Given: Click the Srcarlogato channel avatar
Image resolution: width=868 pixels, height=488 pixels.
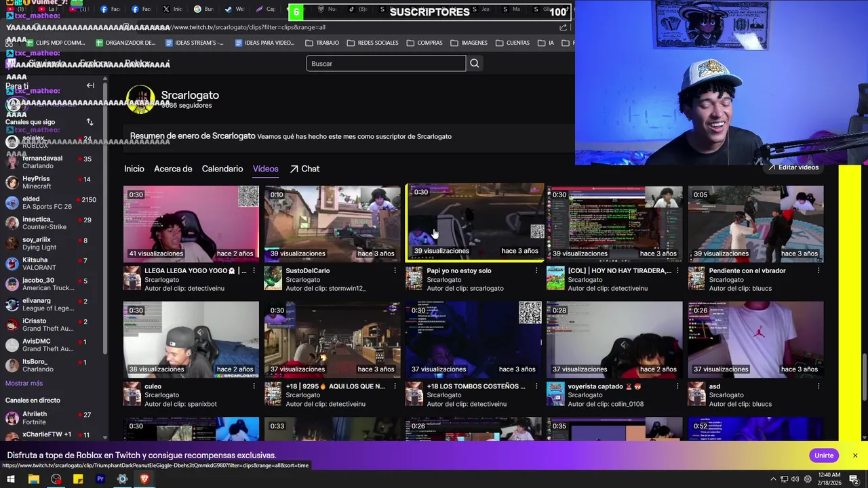Looking at the screenshot, I should tap(140, 100).
